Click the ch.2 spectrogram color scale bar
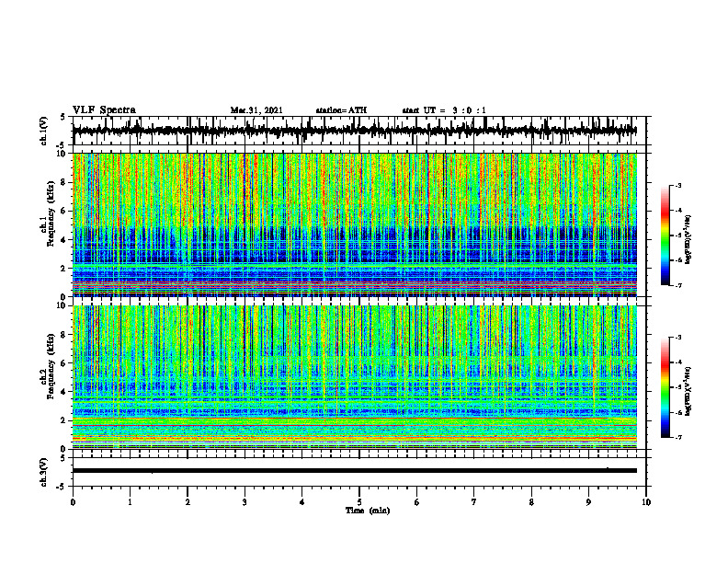The image size is (728, 563). tap(665, 387)
